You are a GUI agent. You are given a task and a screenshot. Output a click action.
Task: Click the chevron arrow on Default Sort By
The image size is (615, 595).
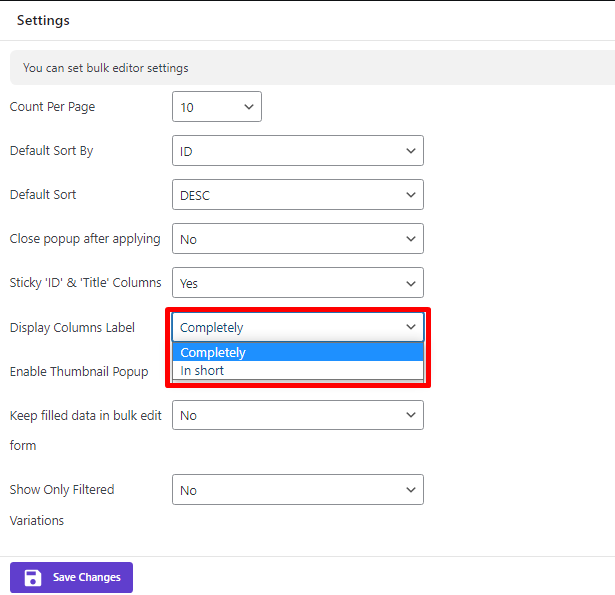click(x=411, y=151)
